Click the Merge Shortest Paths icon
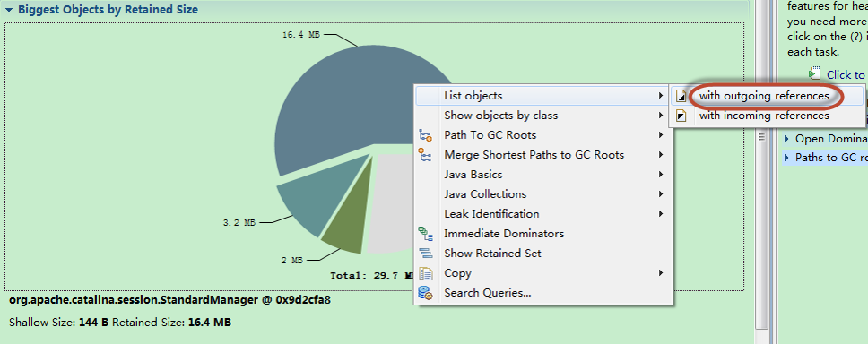Image resolution: width=868 pixels, height=344 pixels. (425, 155)
